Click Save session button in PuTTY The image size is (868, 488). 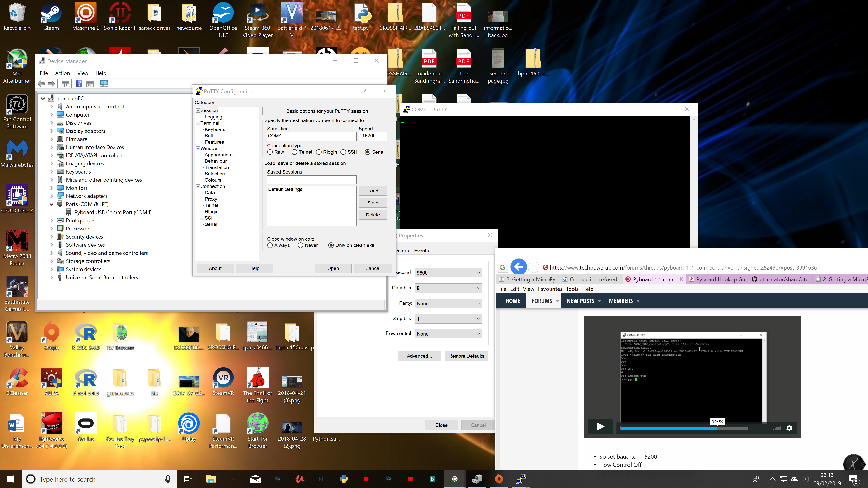click(x=373, y=203)
